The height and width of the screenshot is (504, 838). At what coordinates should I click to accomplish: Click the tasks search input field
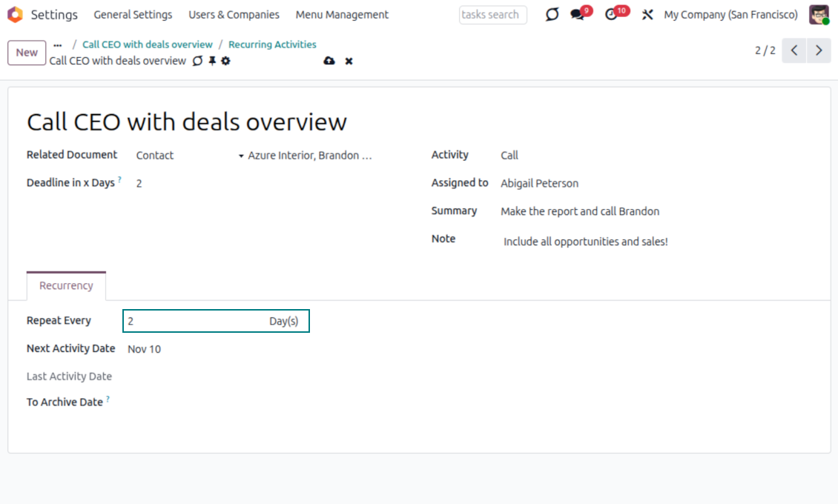pyautogui.click(x=492, y=15)
